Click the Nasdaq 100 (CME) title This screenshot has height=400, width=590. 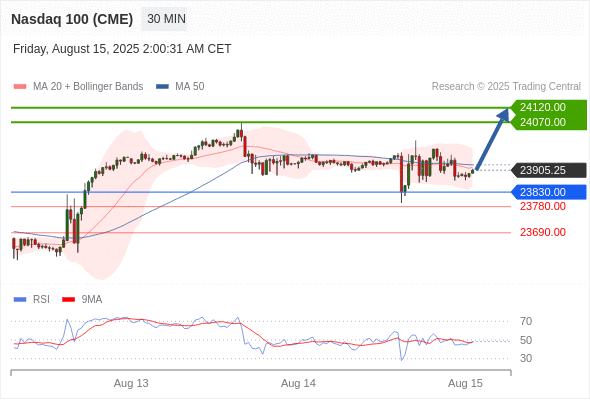click(x=72, y=19)
